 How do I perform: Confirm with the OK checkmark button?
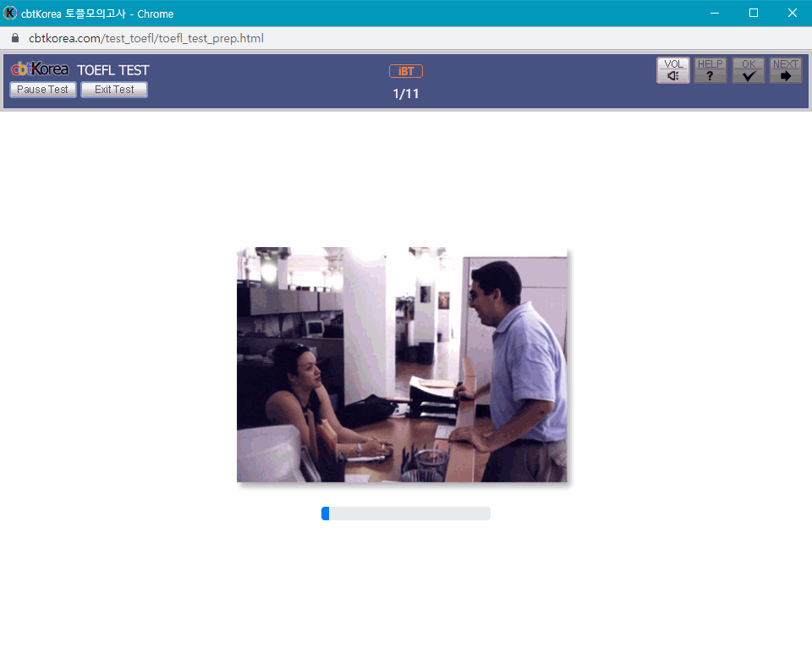coord(748,70)
